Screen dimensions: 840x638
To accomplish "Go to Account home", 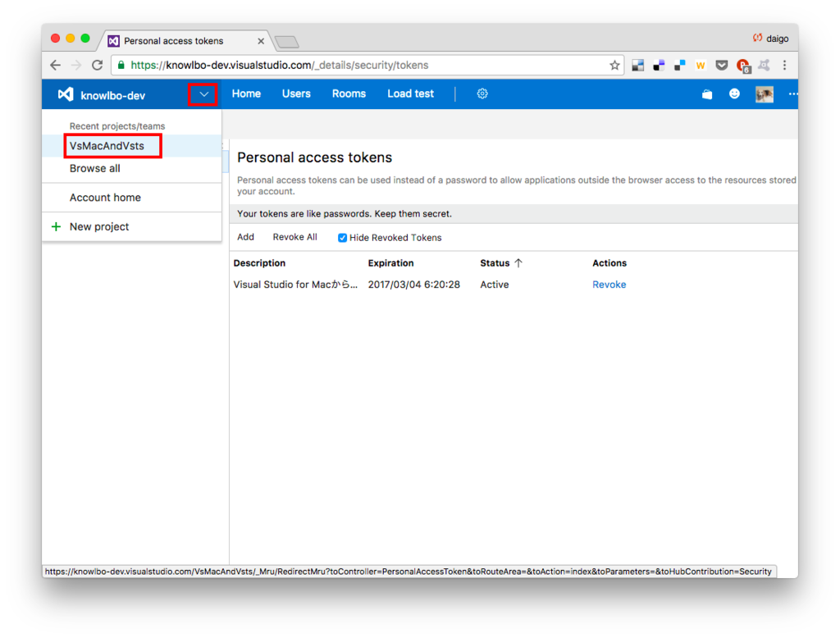I will tap(105, 198).
